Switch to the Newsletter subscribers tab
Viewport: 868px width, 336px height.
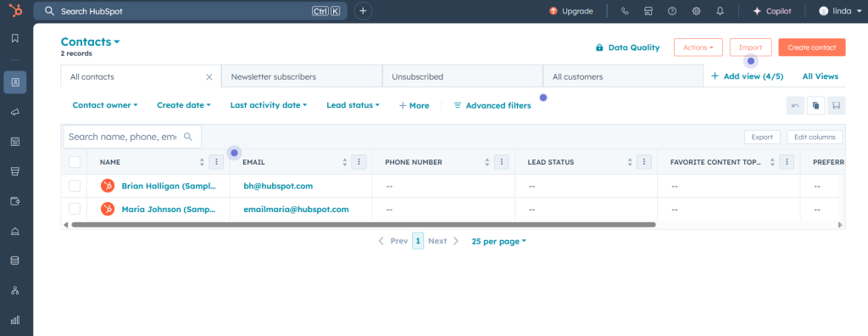[302, 76]
